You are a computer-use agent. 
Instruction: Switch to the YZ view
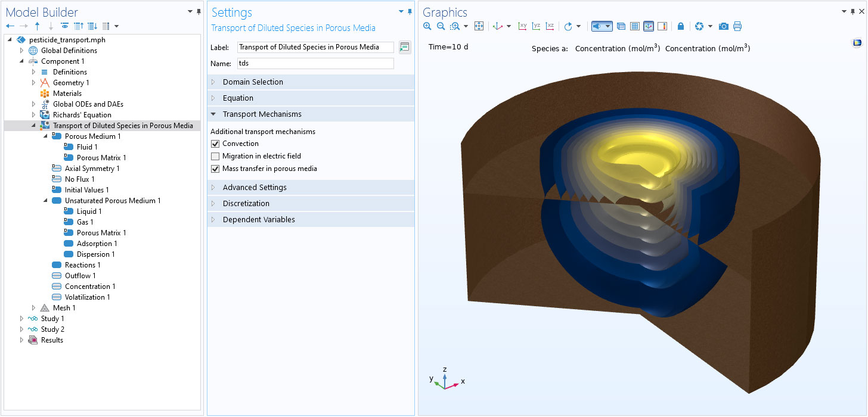536,26
